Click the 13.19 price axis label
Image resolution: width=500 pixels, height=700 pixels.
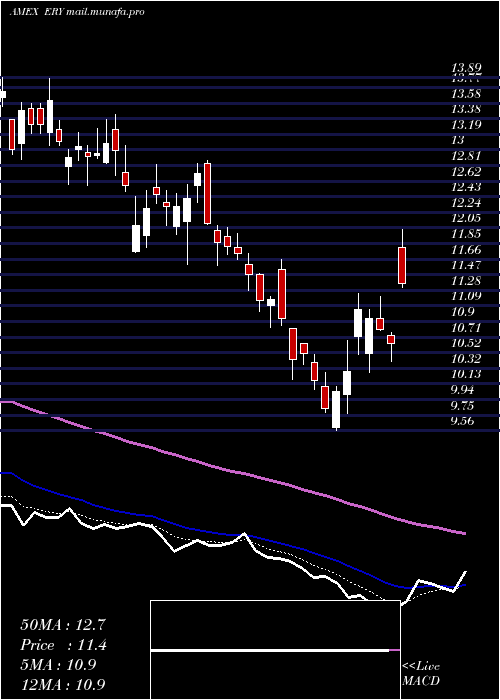[466, 125]
